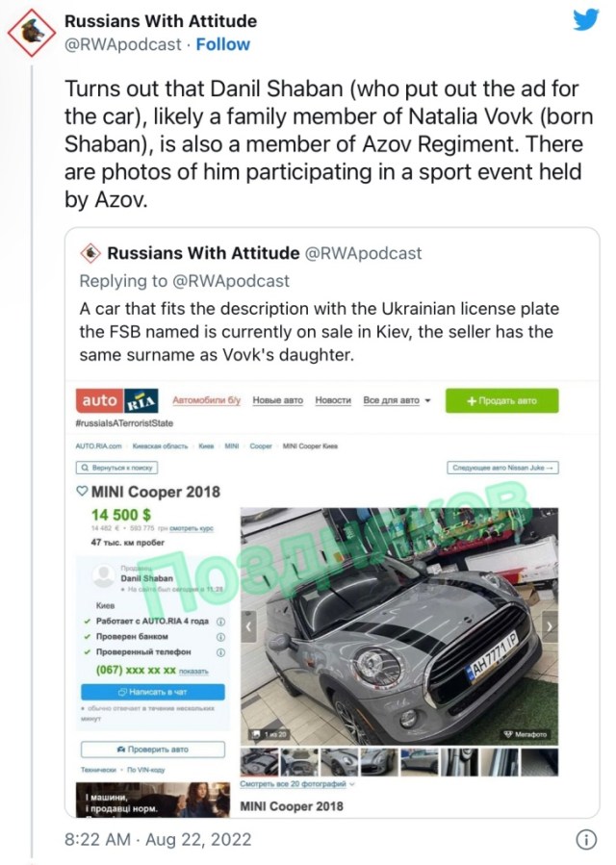The height and width of the screenshot is (865, 616).
Task: Click the heart favorite icon beside MINI Cooper
Action: [x=83, y=492]
